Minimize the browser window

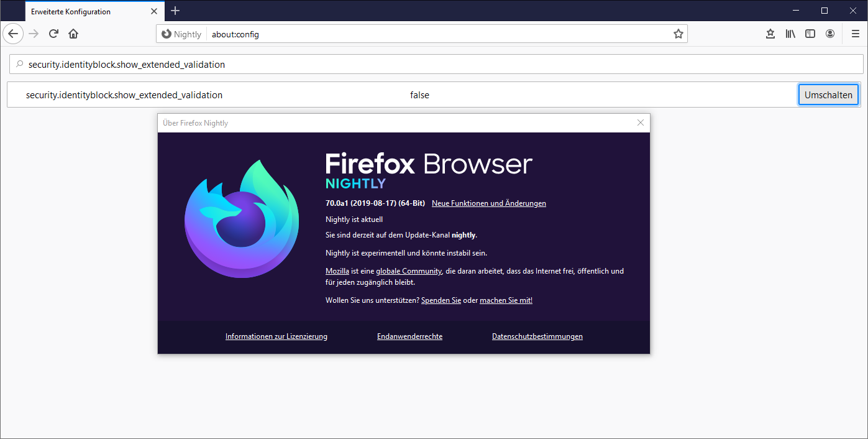796,11
